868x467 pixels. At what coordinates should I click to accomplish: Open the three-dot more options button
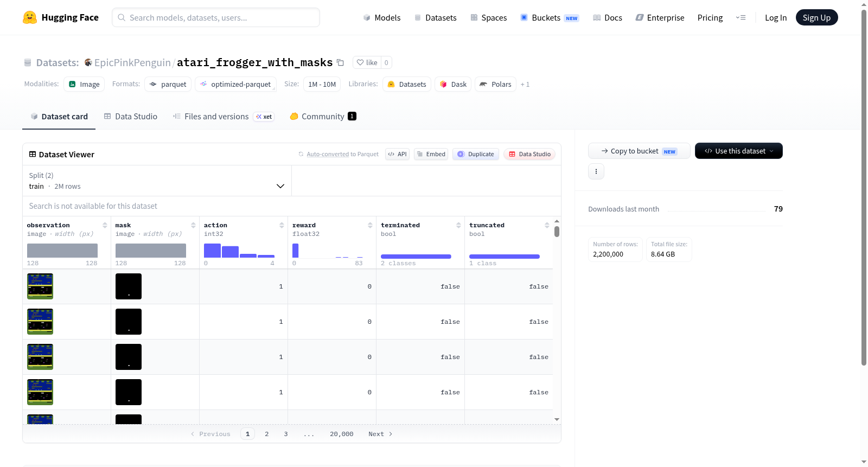click(x=596, y=171)
